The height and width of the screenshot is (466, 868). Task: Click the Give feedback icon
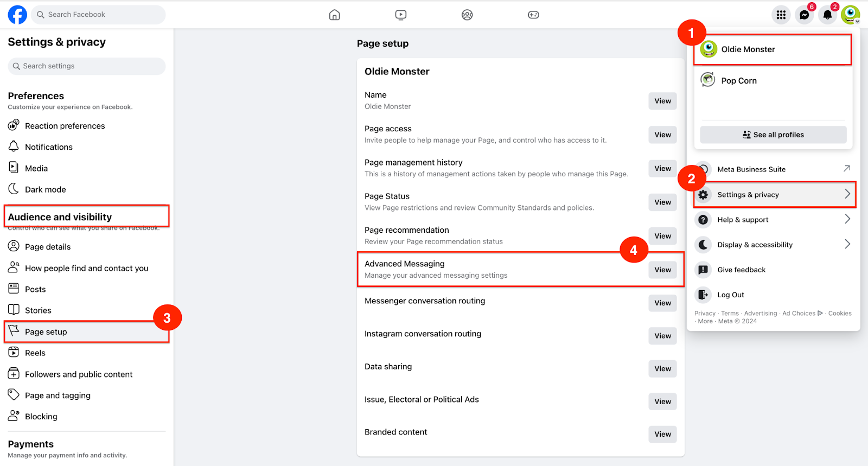703,270
